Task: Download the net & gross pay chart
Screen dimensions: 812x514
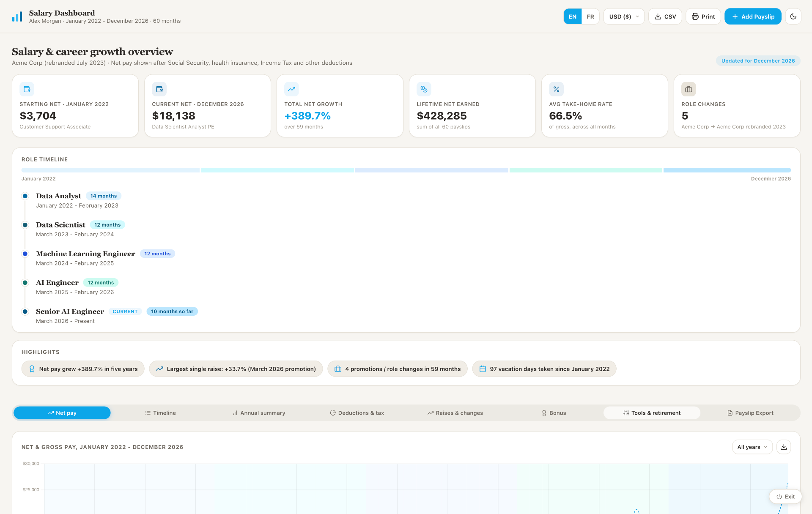Action: coord(784,447)
